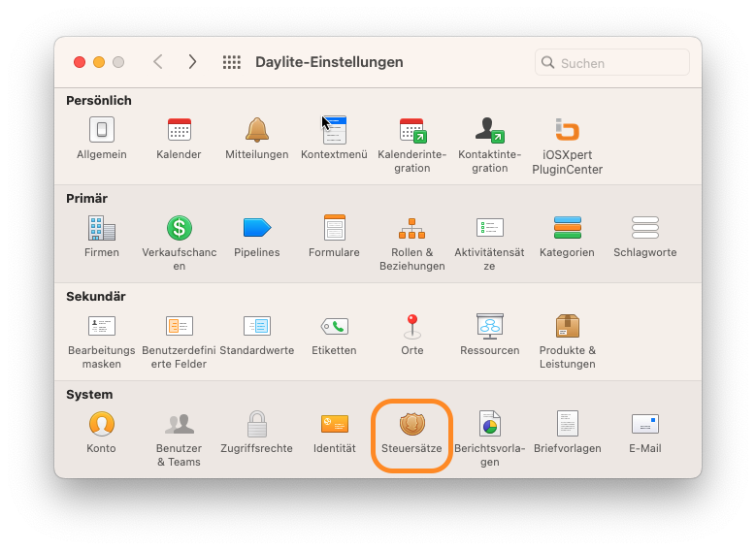The image size is (756, 550).
Task: Minimize the window with yellow button
Action: click(x=99, y=62)
